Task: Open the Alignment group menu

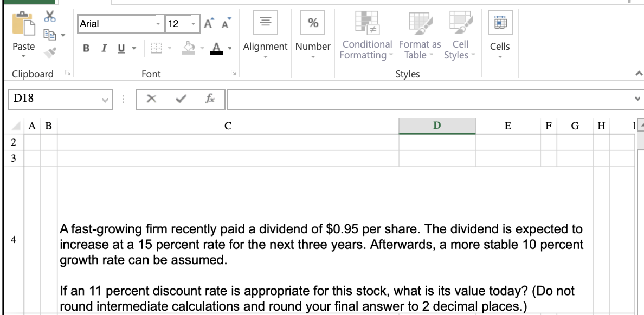Action: point(265,35)
